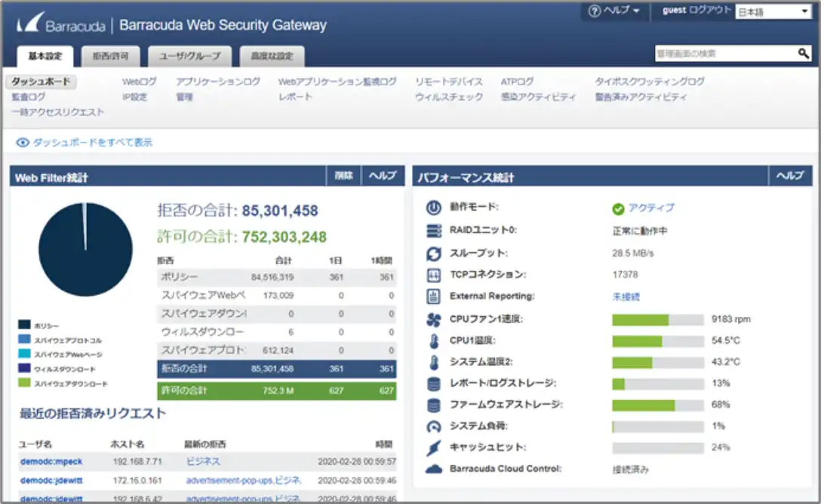Click the CPU1温度 progress bar
Screen dimensions: 821x504
click(658, 341)
